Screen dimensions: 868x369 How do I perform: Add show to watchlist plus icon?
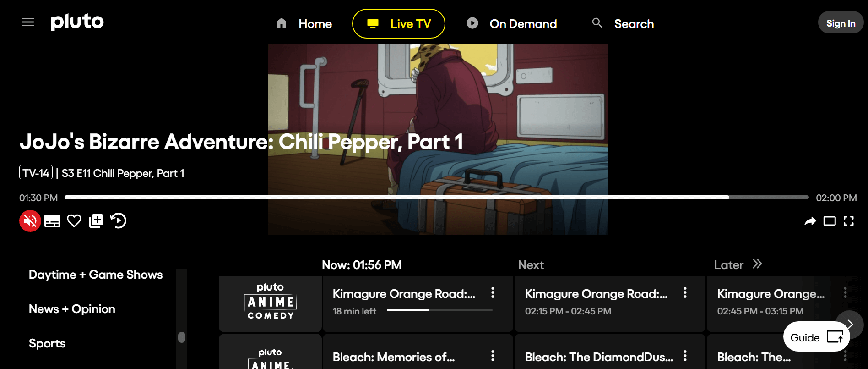96,221
